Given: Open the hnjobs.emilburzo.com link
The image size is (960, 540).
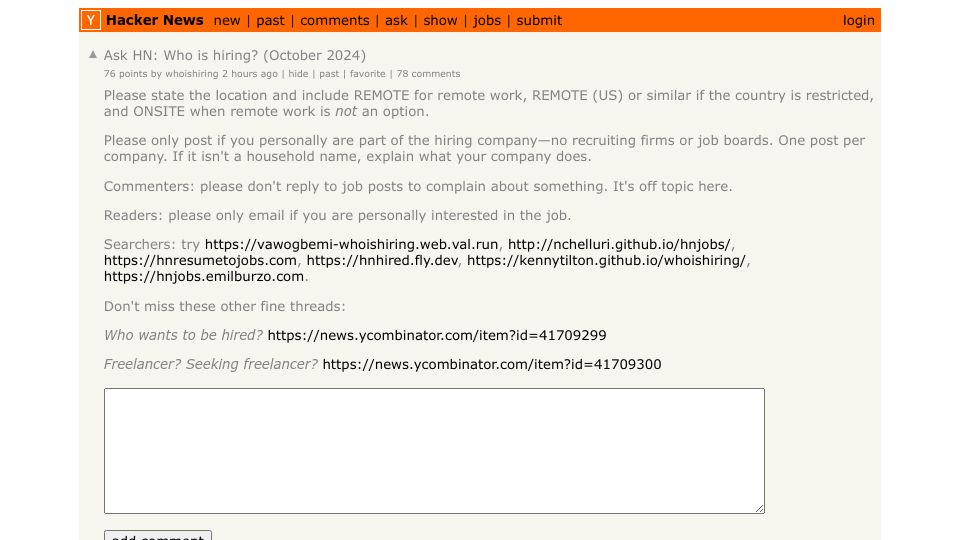Looking at the screenshot, I should coord(204,276).
